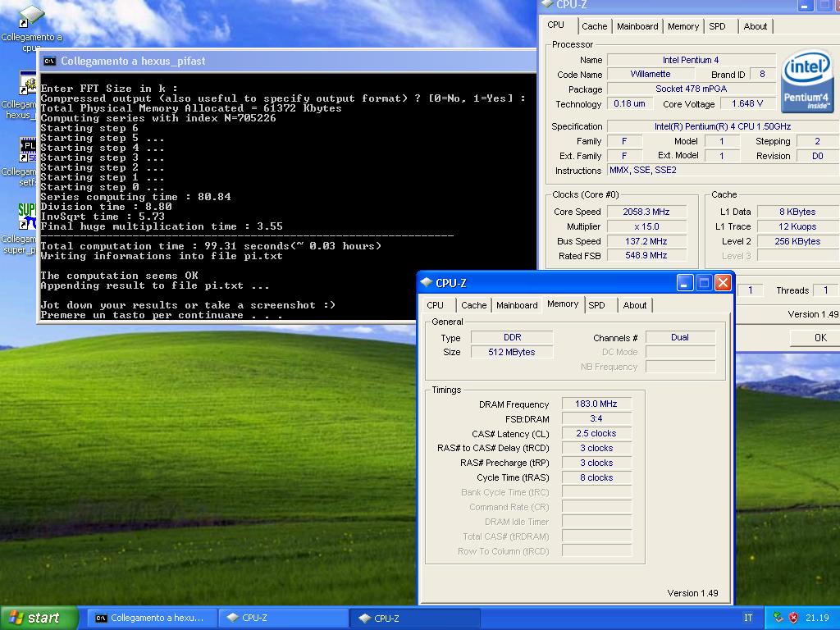Click the Intel Pentium 4 logo

[x=806, y=82]
